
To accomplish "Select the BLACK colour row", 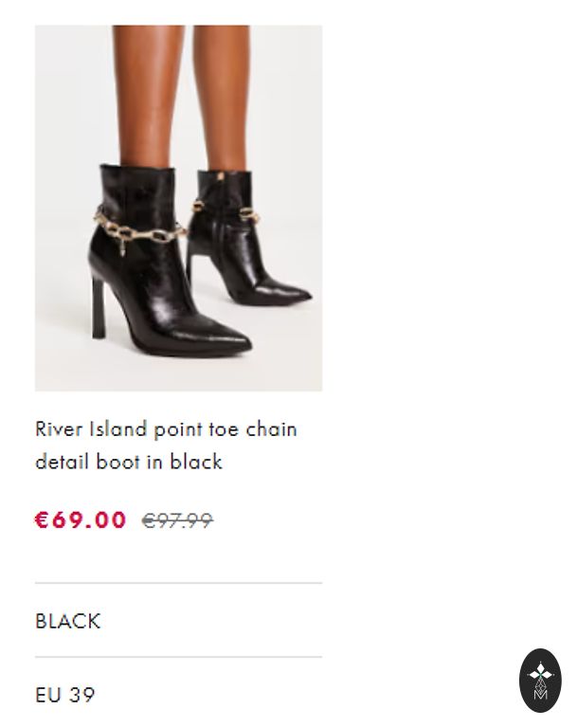I will pyautogui.click(x=179, y=621).
